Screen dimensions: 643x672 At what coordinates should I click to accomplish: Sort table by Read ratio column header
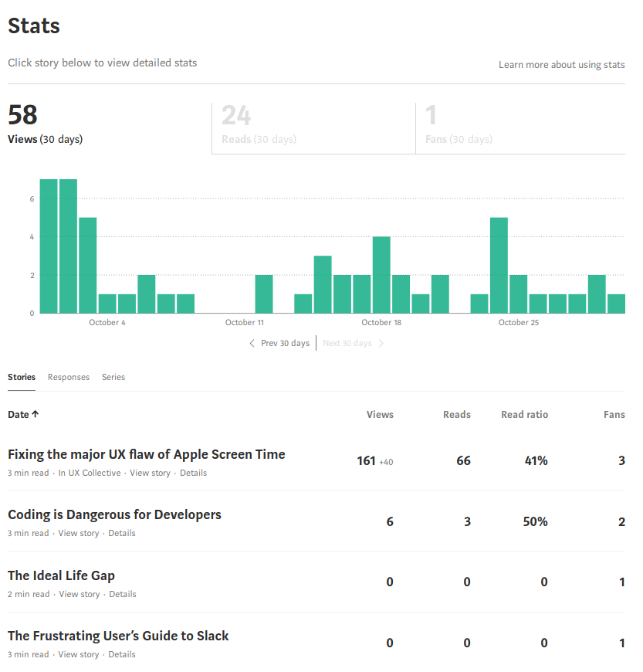click(x=525, y=415)
